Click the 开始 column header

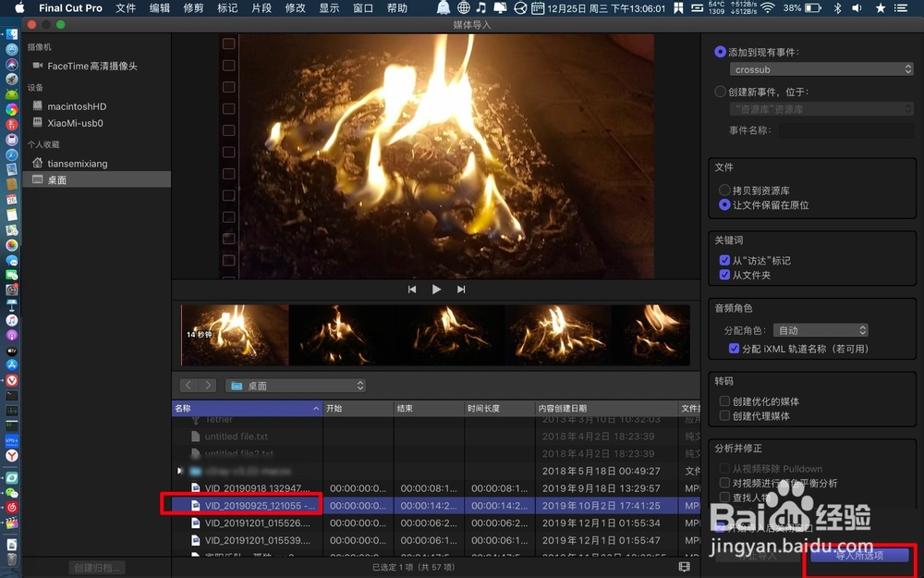(x=359, y=408)
